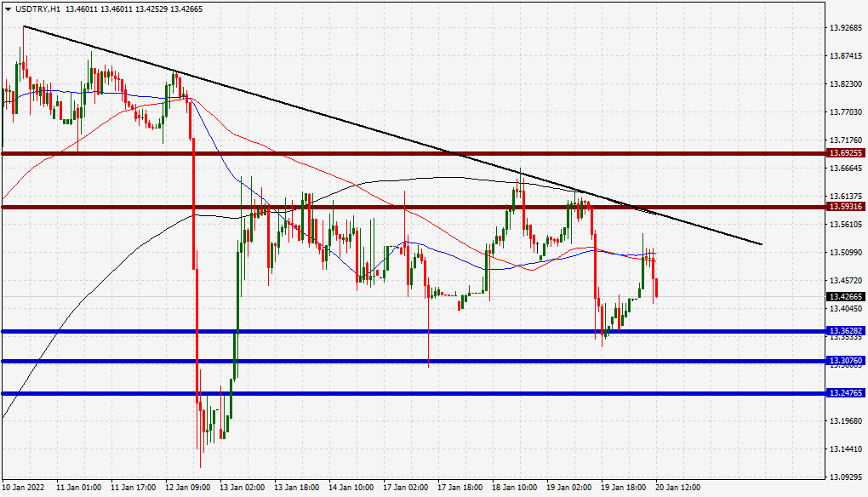Select the 12 Jan 09:00 time label
Viewport: 868px width, 497px height.
(188, 488)
